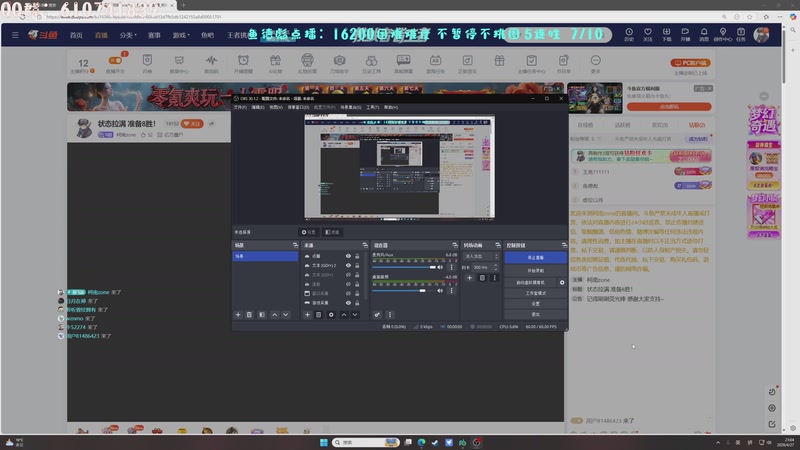The height and width of the screenshot is (450, 800).
Task: Remove the scene transition trash icon
Action: tap(482, 278)
